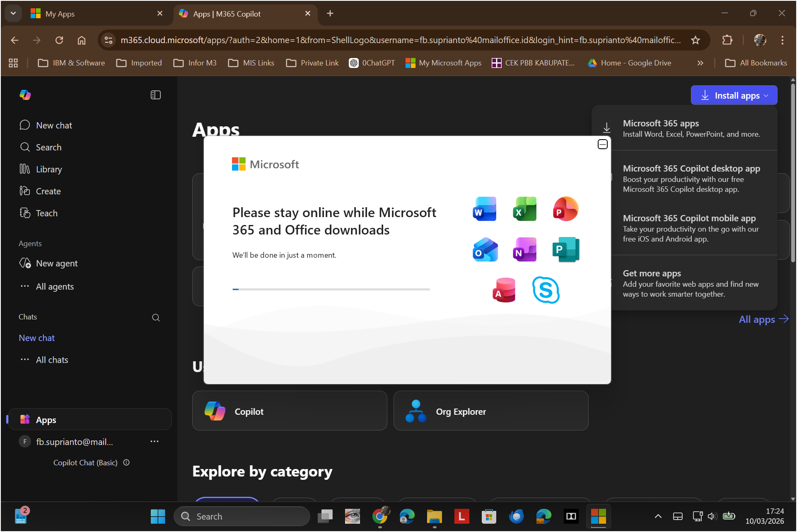Select Get more apps option
The image size is (797, 532).
tap(684, 283)
